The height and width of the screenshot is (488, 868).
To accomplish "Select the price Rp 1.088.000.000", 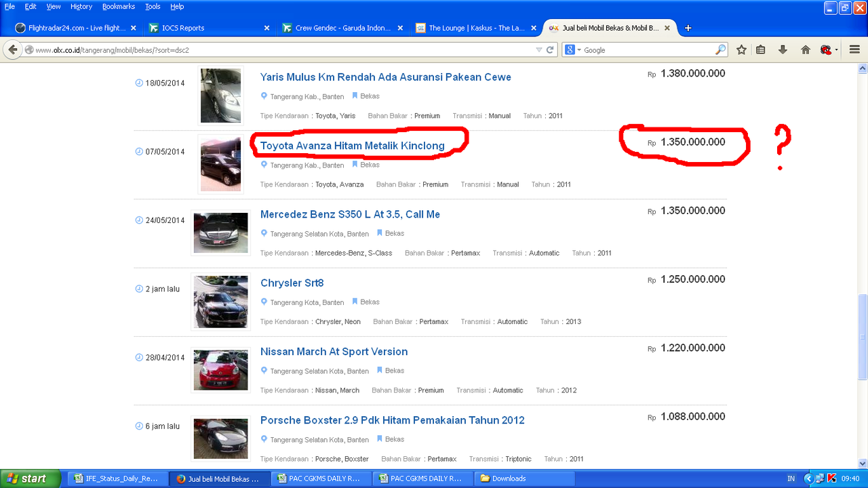I will 686,417.
